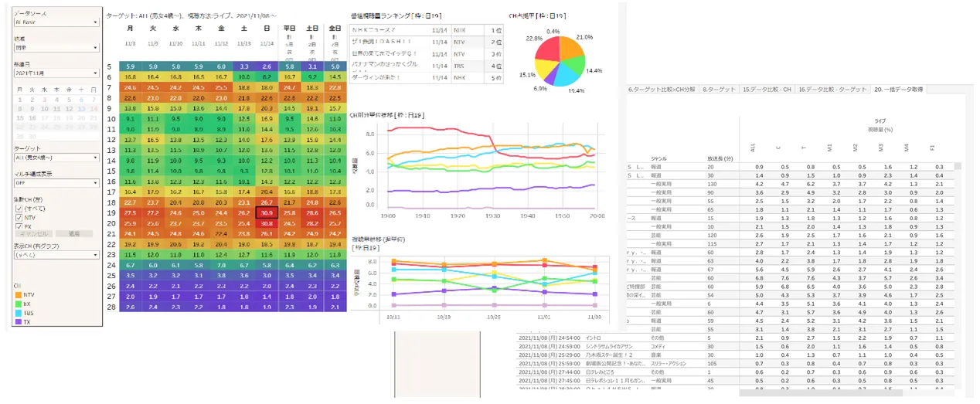Click the NTV orange legend swatch
Viewport: 980px width, 404px height.
click(x=19, y=295)
